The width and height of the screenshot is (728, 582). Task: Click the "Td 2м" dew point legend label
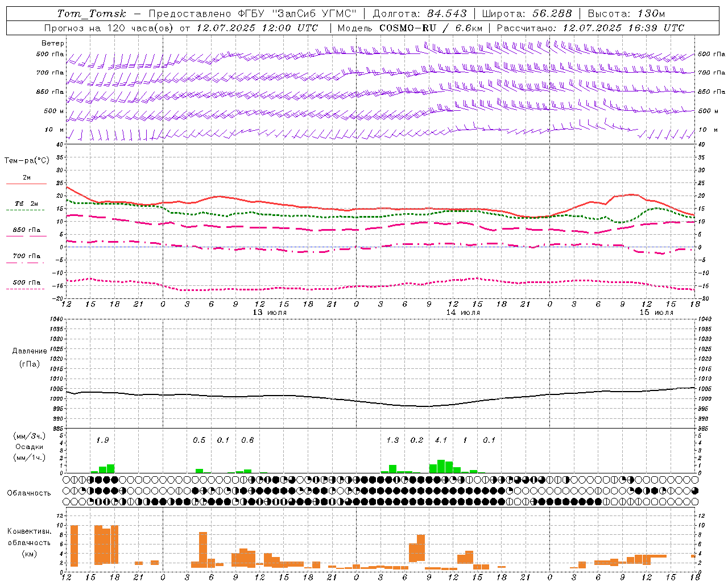[x=27, y=203]
